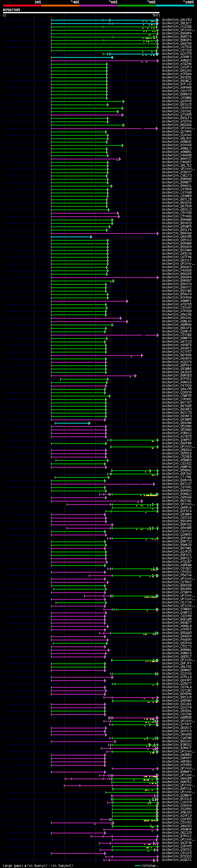Select the label UniRef100_O49134
The image size is (197, 868).
(x=177, y=253)
